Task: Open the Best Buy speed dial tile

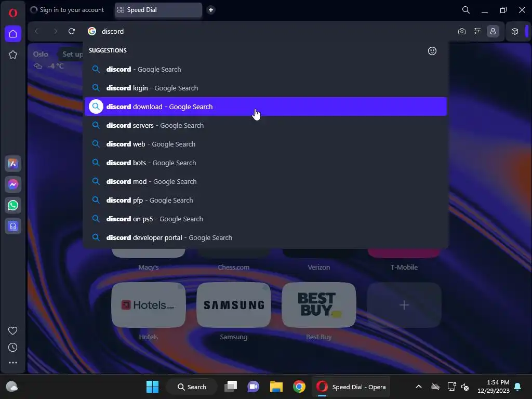Action: [319, 304]
